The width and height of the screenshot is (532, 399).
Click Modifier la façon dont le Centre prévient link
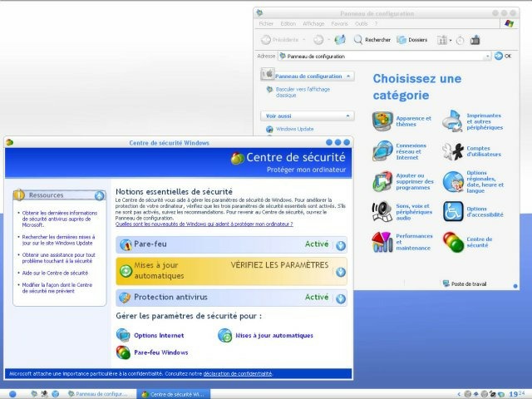click(x=57, y=288)
